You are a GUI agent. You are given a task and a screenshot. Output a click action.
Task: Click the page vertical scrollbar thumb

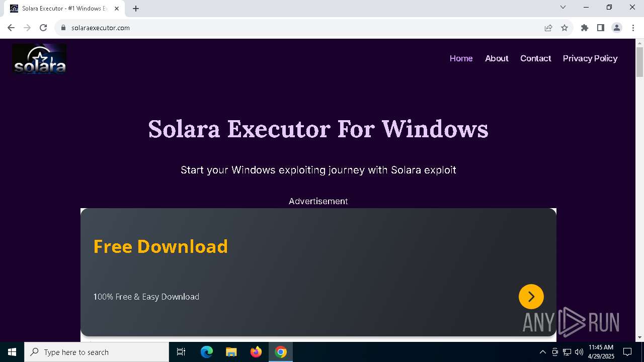click(x=639, y=62)
